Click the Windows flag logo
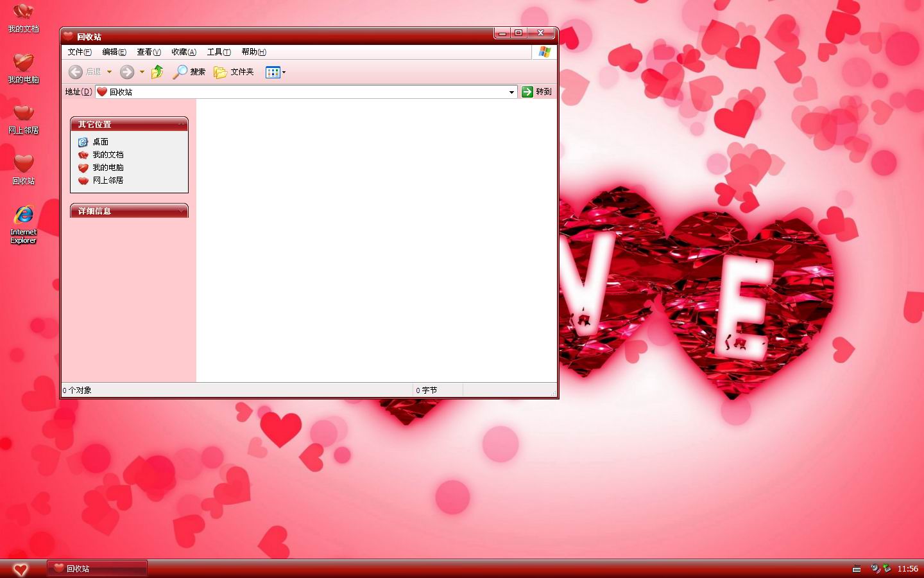This screenshot has width=924, height=578. [545, 52]
